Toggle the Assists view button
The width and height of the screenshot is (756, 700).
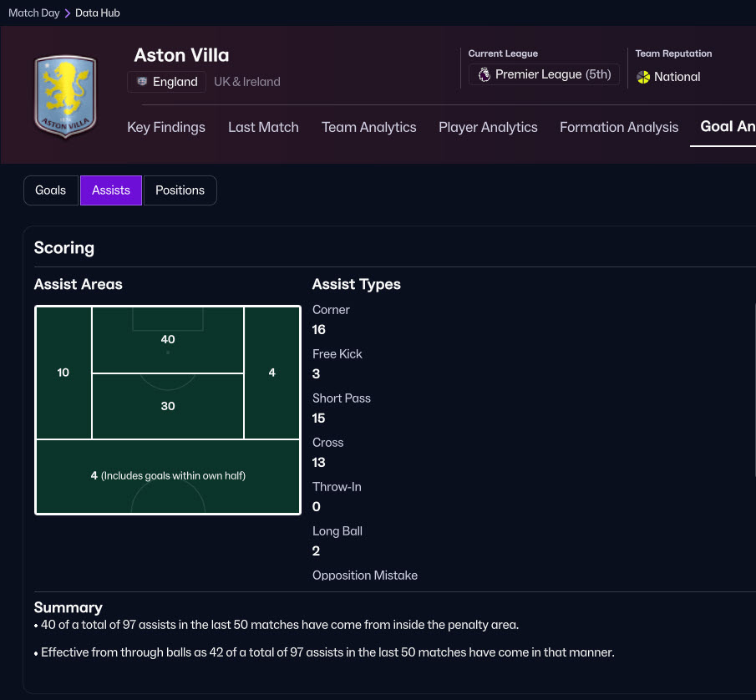tap(111, 190)
